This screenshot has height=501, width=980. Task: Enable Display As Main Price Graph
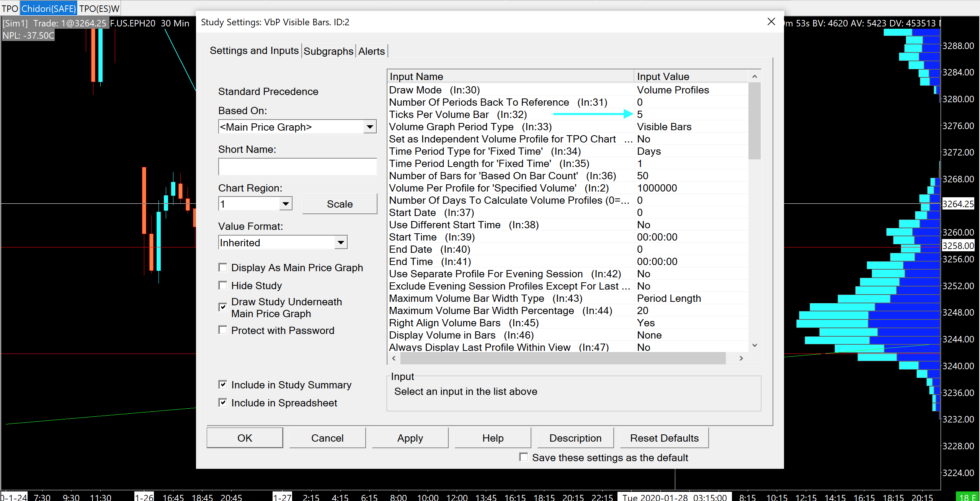pos(223,267)
